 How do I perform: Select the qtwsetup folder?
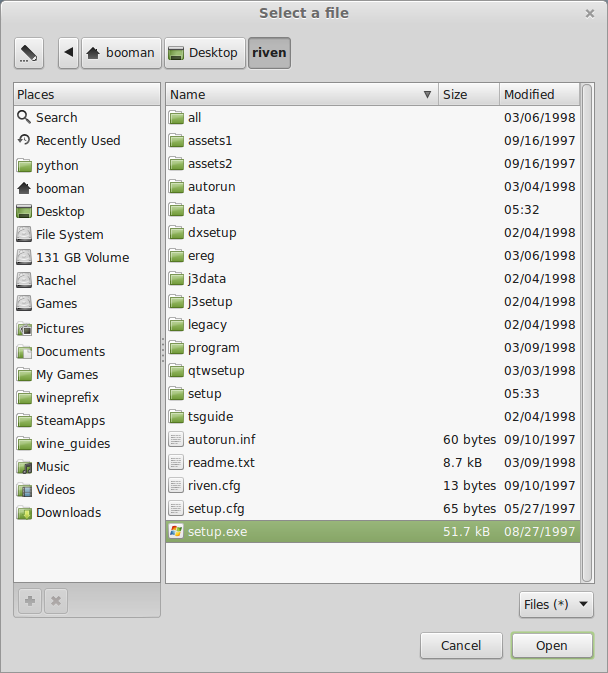click(x=373, y=370)
